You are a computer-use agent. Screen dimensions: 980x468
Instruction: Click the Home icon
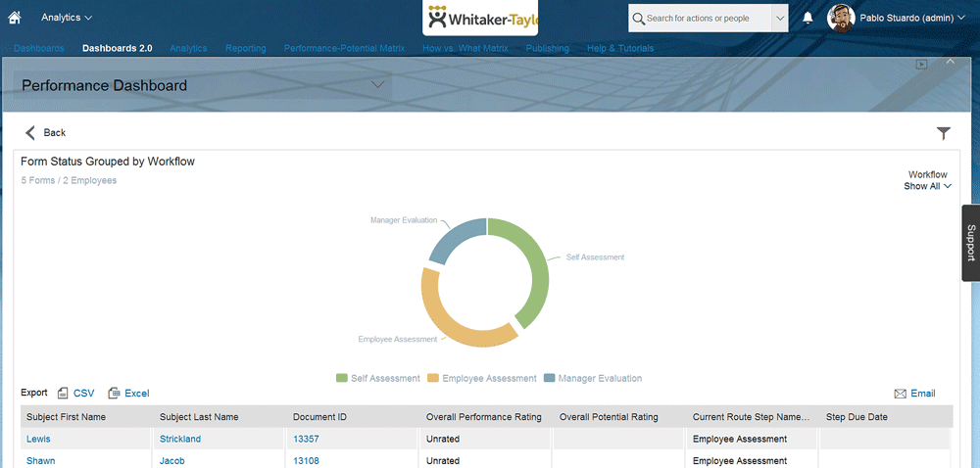(x=15, y=18)
